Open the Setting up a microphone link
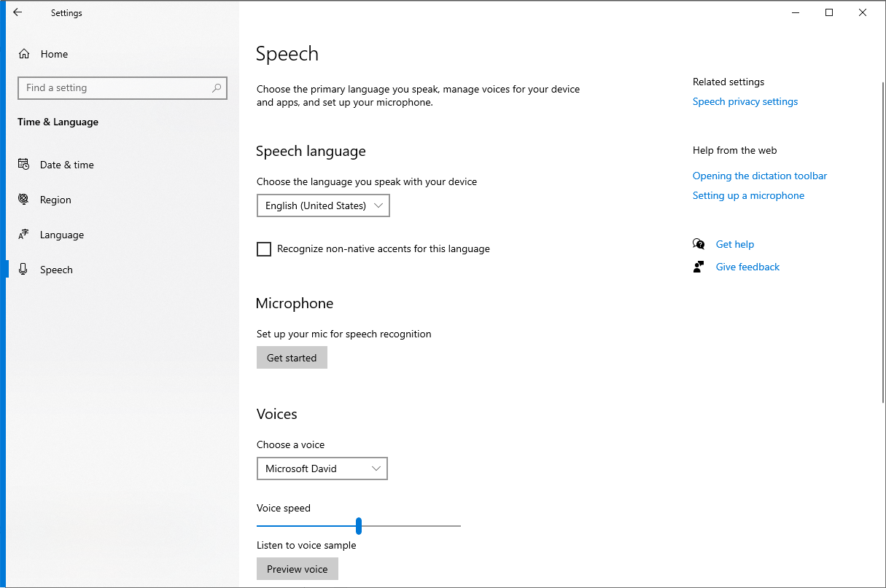The height and width of the screenshot is (588, 886). tap(748, 195)
